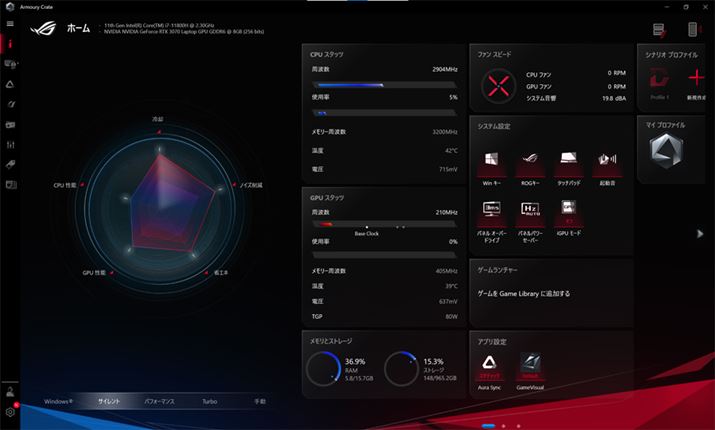Select the Turbo mode tab
Image resolution: width=715 pixels, height=430 pixels.
209,401
